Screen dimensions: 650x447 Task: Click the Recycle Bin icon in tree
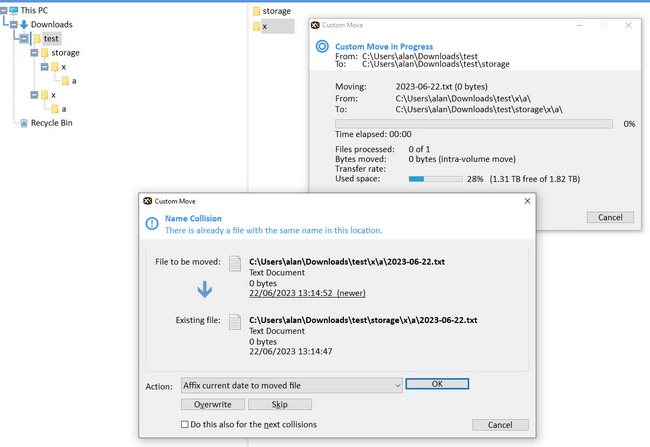coord(24,123)
